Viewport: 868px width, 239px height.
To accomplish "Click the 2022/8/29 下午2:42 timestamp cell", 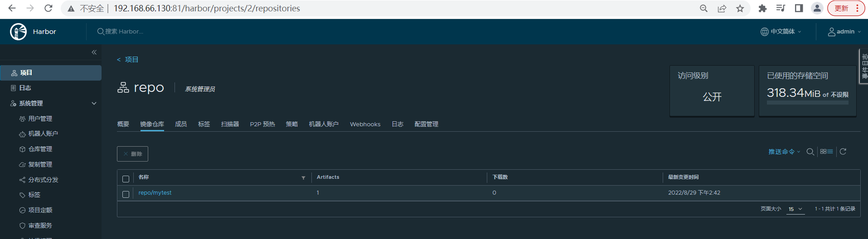I will (x=694, y=193).
